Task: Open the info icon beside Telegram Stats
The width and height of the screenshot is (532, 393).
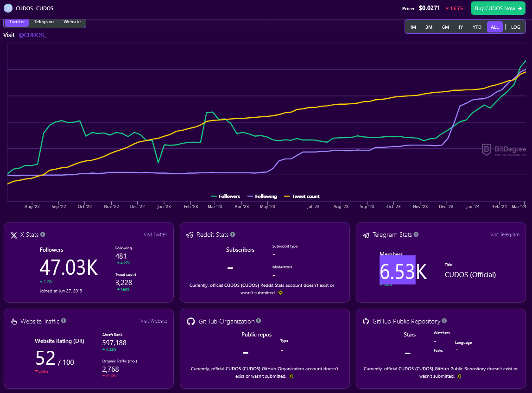Action: click(x=416, y=235)
